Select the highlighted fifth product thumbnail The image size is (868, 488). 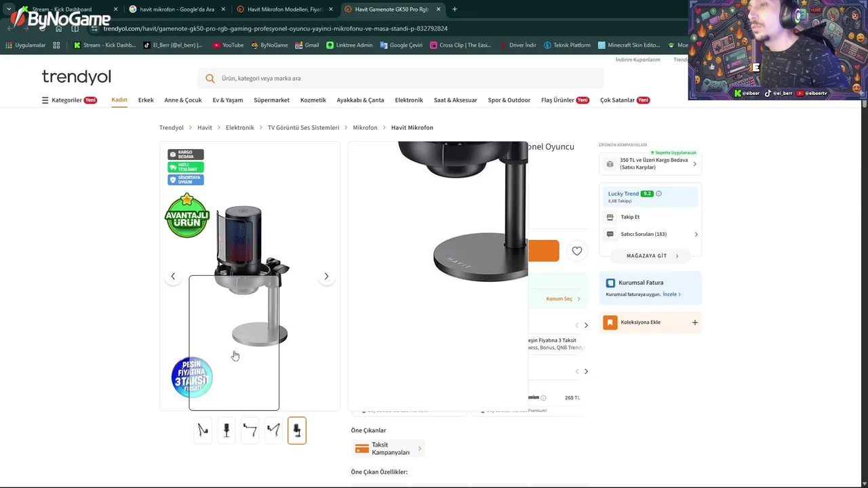coord(297,430)
